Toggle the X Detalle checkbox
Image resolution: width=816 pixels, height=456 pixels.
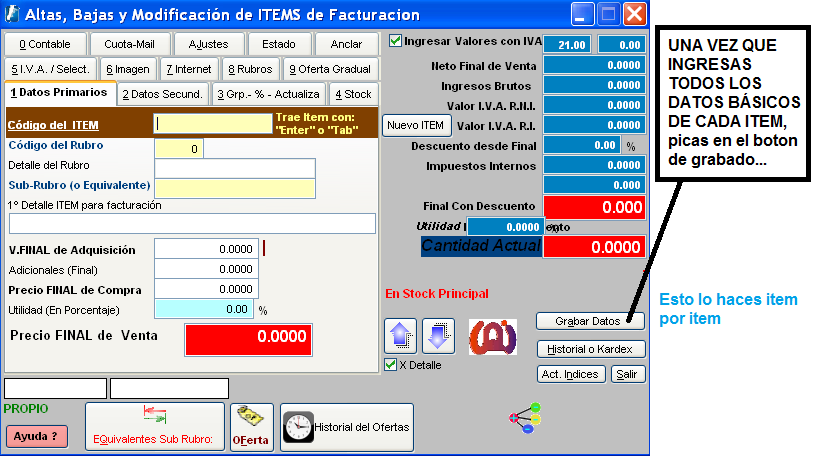click(390, 364)
